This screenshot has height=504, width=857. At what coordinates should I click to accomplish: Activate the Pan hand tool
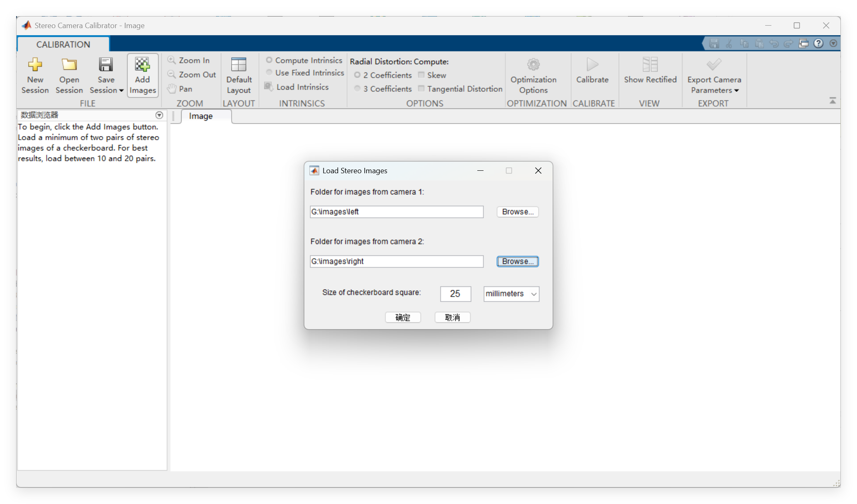[x=172, y=89]
